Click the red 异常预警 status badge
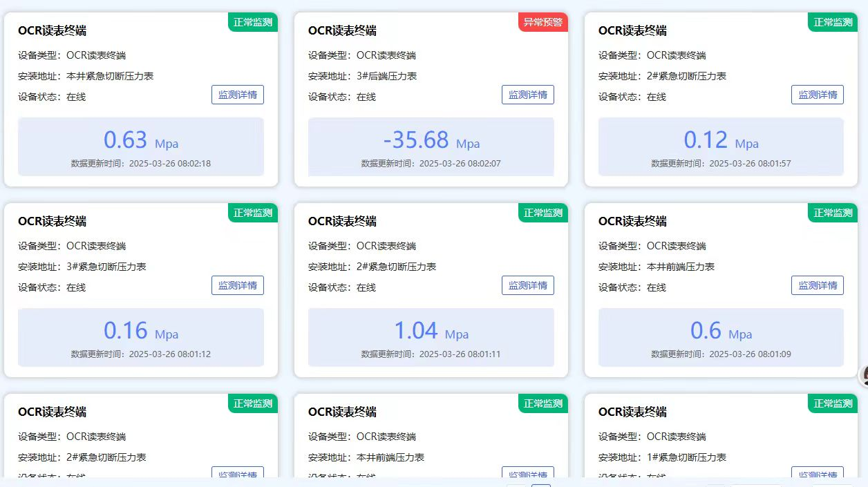This screenshot has height=487, width=868. (x=542, y=22)
